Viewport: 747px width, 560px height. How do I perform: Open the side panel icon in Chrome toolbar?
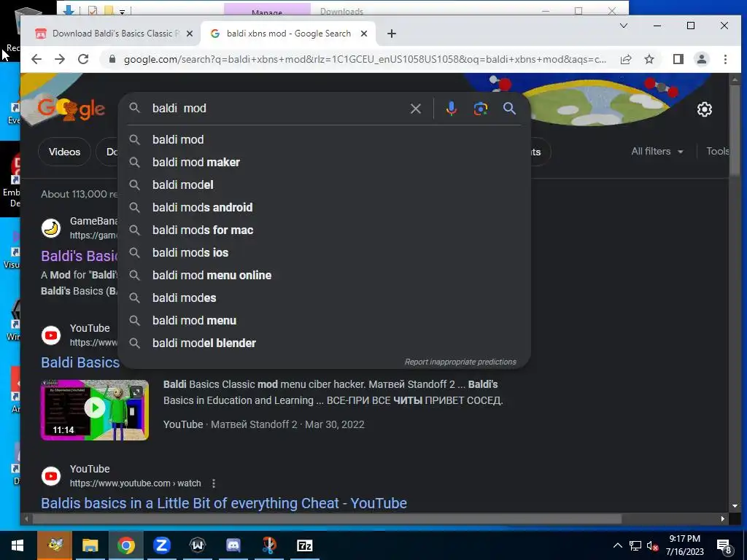tap(678, 59)
